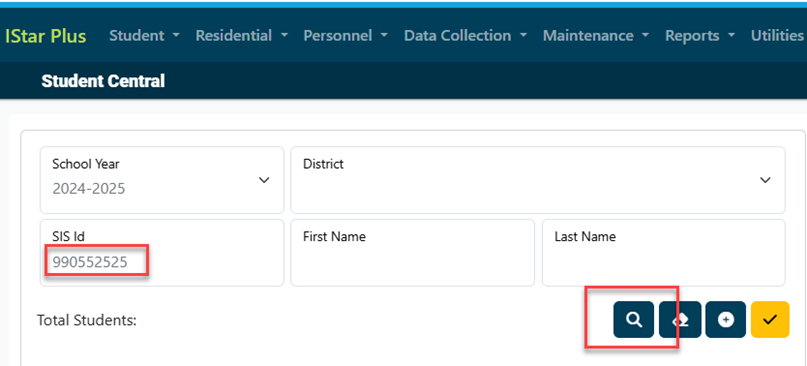Open the Data Collection menu
The height and width of the screenshot is (366, 807).
pyautogui.click(x=466, y=36)
